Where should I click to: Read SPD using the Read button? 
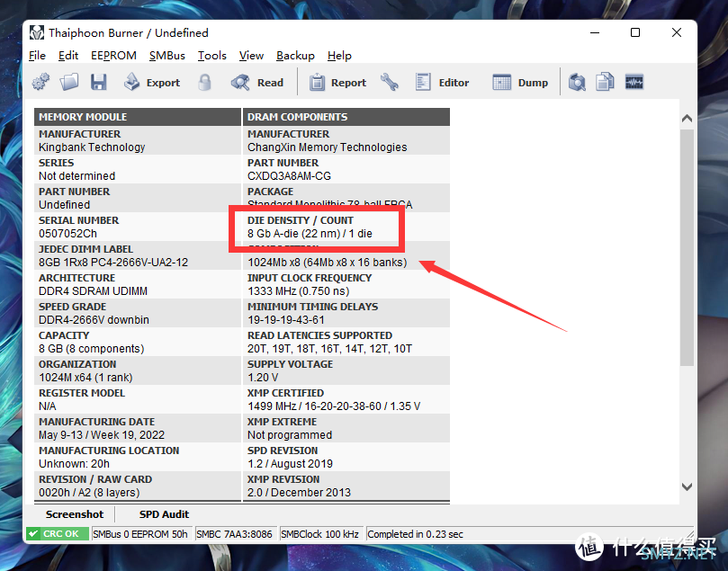[257, 83]
